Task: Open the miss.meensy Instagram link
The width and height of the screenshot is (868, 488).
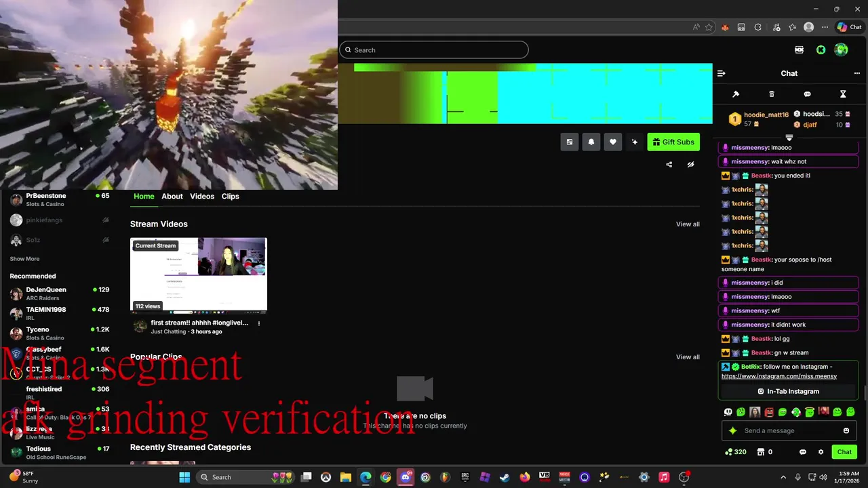Action: 779,376
